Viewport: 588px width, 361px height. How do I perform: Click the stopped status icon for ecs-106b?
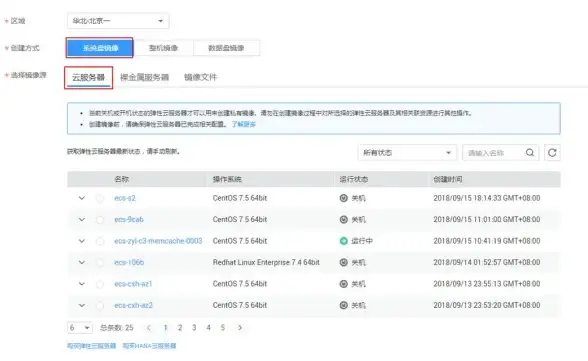(x=344, y=262)
